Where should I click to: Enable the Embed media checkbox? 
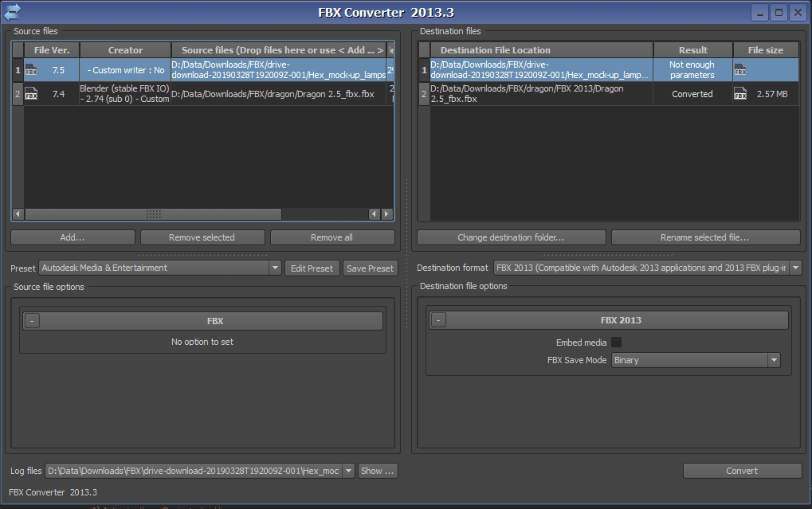pos(616,343)
